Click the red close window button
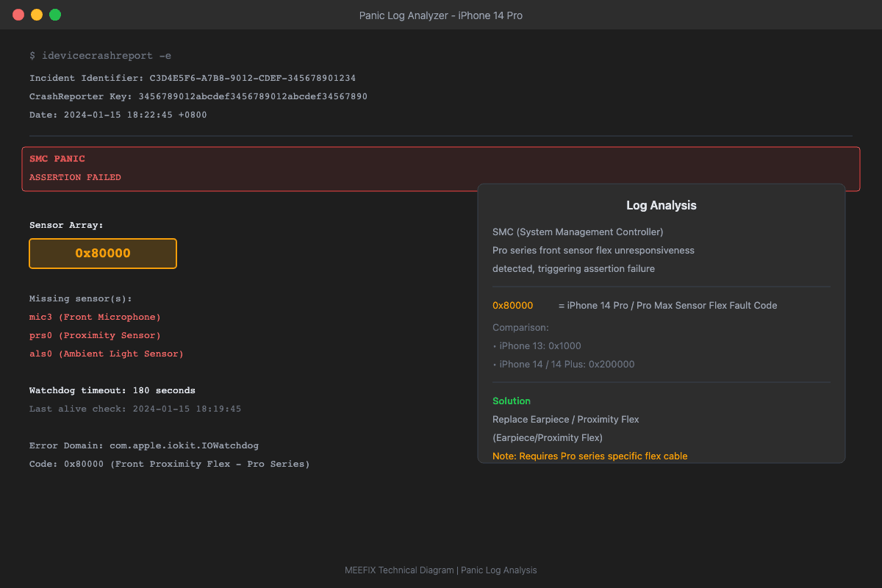 (18, 15)
